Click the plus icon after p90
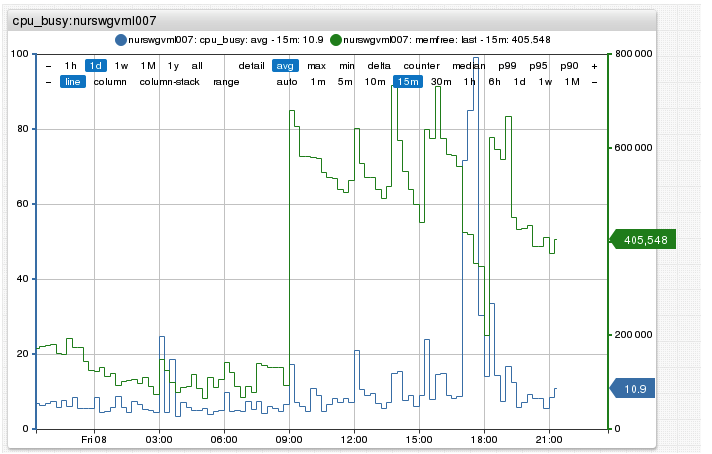712x454 pixels. pyautogui.click(x=594, y=66)
